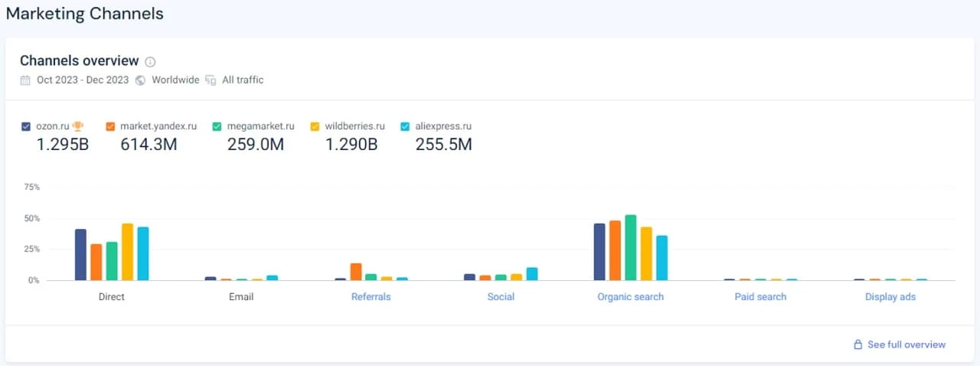Click the lock icon near See full overview
Image resolution: width=980 pixels, height=366 pixels.
(x=857, y=345)
